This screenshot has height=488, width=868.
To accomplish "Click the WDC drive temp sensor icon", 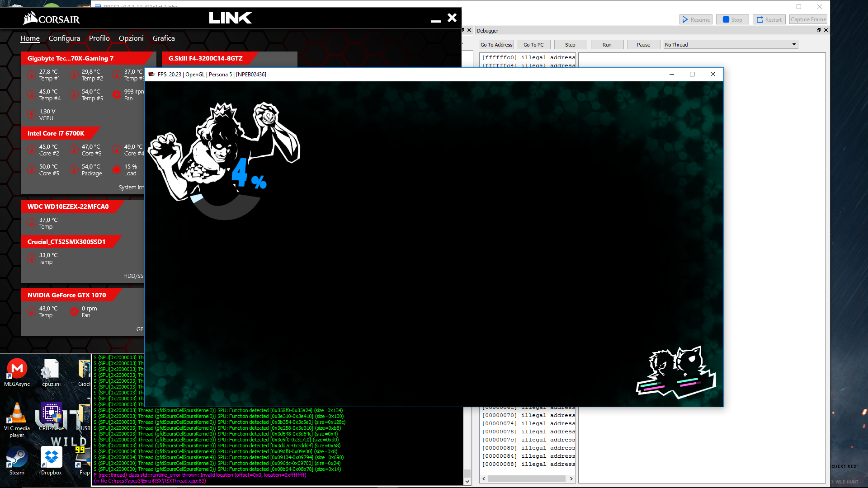I will (x=31, y=223).
